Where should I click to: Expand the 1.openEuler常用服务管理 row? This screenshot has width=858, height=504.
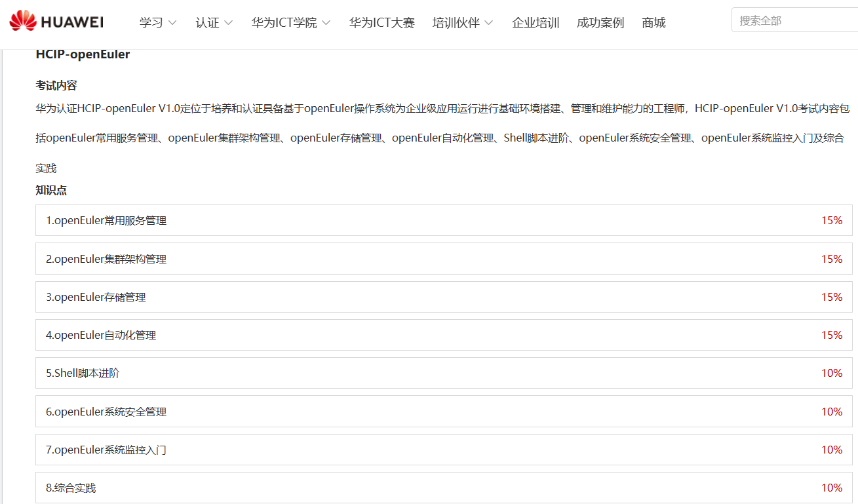443,221
